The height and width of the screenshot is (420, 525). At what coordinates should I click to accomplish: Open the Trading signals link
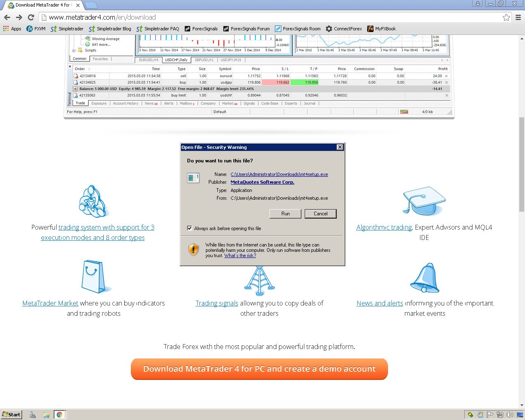pos(217,303)
